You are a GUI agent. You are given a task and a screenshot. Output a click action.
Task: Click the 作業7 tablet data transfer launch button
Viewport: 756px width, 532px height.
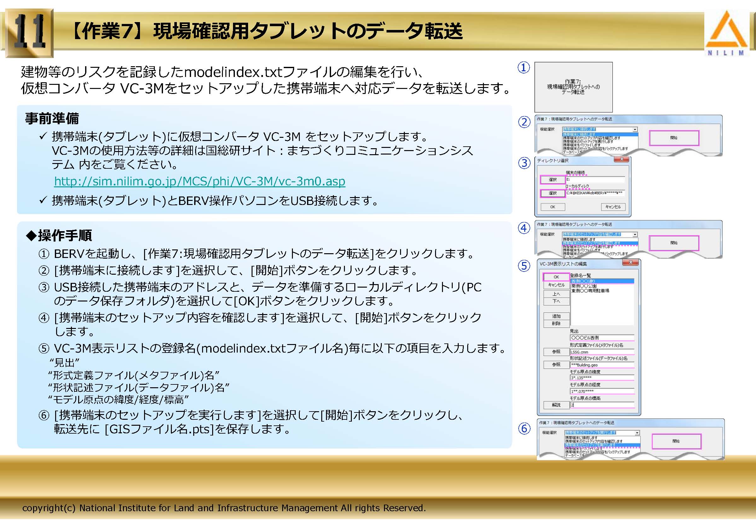click(x=573, y=87)
